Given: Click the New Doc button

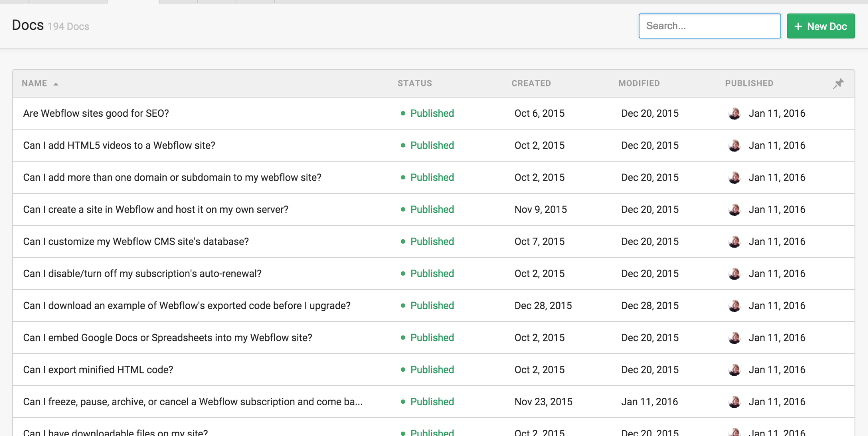Looking at the screenshot, I should (821, 26).
